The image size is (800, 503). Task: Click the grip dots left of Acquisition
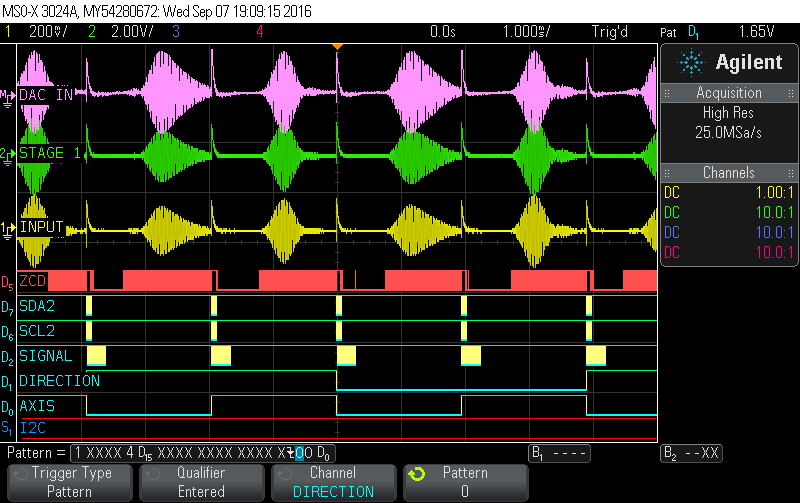(667, 93)
